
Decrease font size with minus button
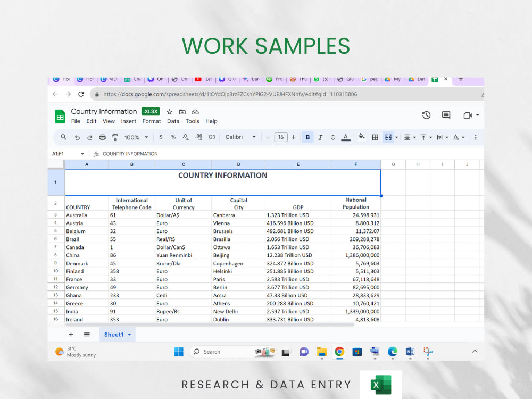point(268,137)
